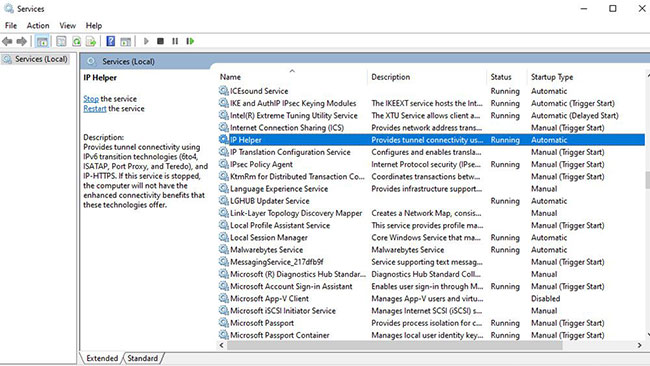Select IP Translation Configuration Service row

tap(431, 152)
